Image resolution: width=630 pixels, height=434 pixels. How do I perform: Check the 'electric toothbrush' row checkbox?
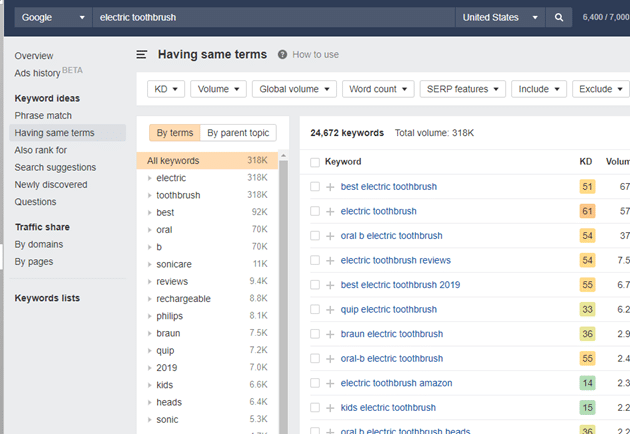(x=315, y=211)
